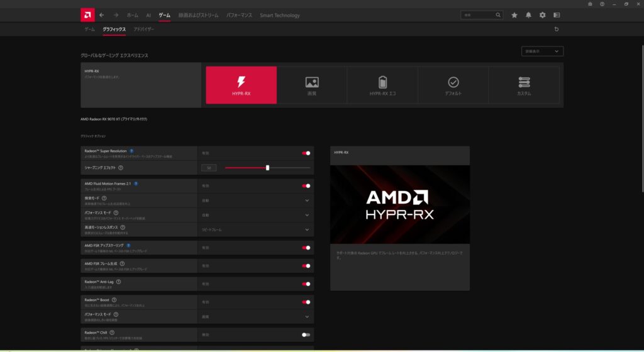Screen dimensions: 644x352
Task: Disable Radeon Anti-Lag switch
Action: click(306, 284)
